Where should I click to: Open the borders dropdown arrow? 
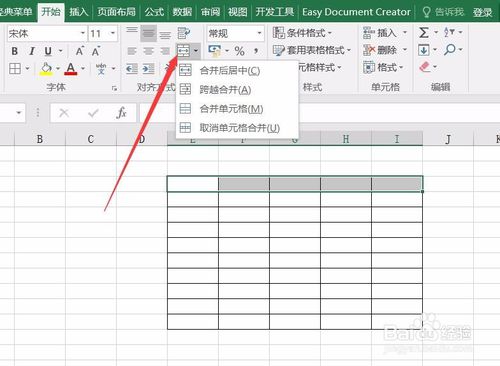click(28, 69)
